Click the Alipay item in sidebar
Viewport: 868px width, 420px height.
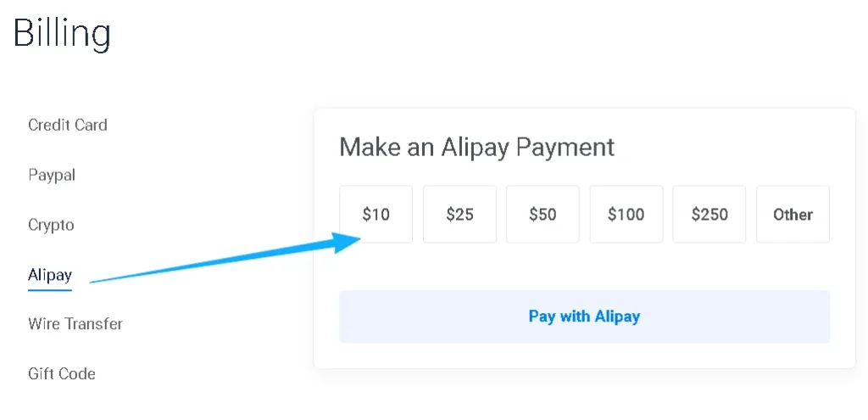tap(50, 275)
